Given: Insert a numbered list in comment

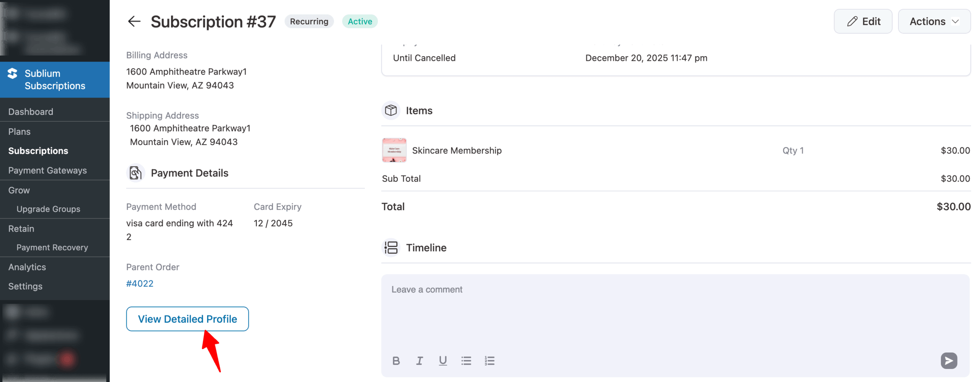Looking at the screenshot, I should [x=489, y=361].
